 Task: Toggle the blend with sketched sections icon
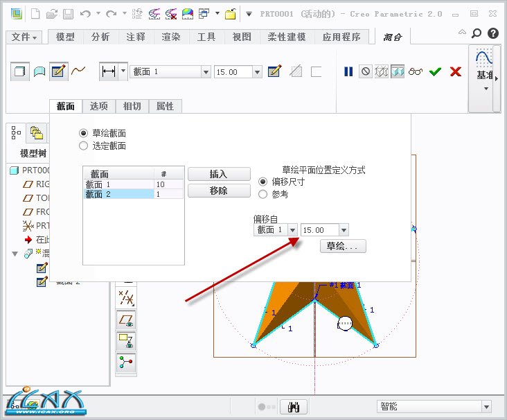(58, 71)
